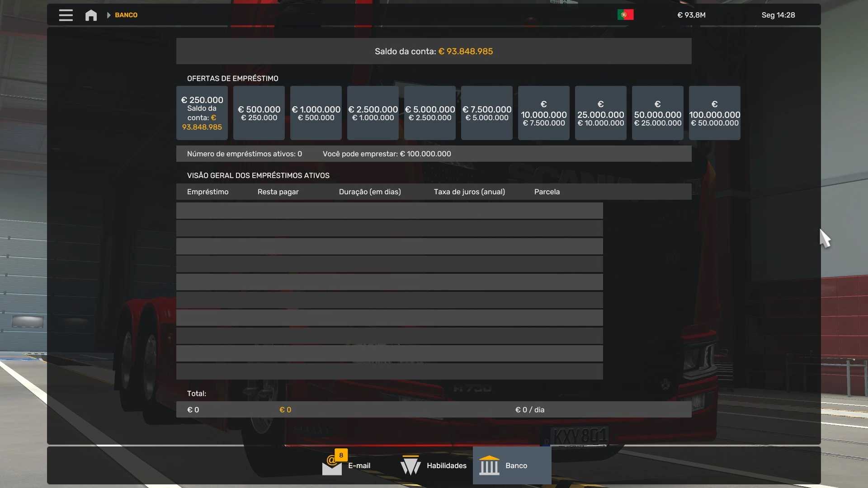Select the Banco bank building icon
868x488 pixels.
point(489,465)
